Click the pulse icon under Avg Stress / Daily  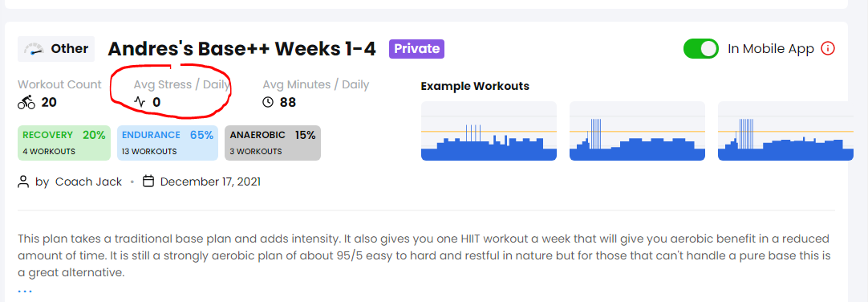pyautogui.click(x=140, y=103)
